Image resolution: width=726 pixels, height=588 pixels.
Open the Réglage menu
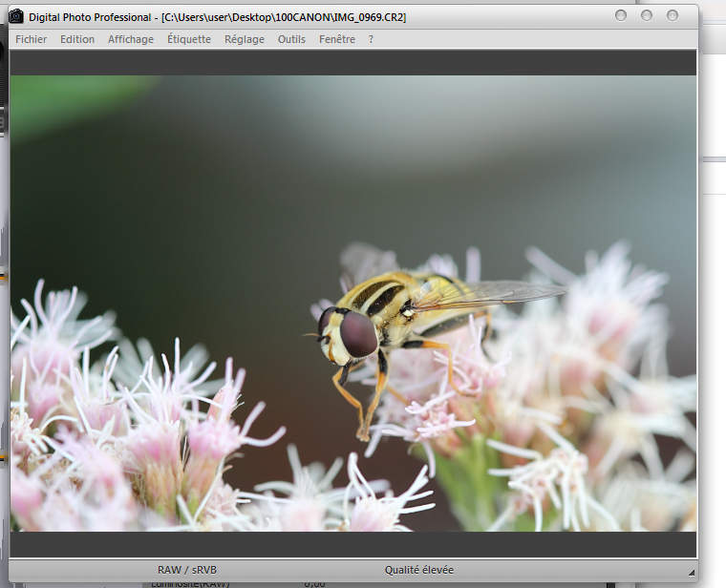[245, 39]
